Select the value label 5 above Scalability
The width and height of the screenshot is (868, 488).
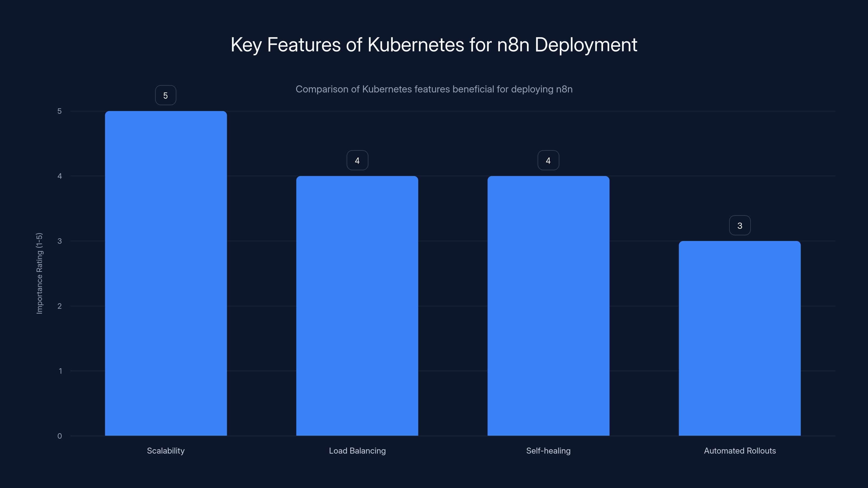coord(165,95)
